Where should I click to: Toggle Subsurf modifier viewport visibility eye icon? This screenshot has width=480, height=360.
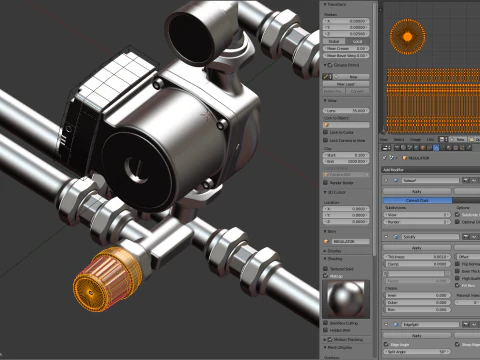(x=474, y=180)
